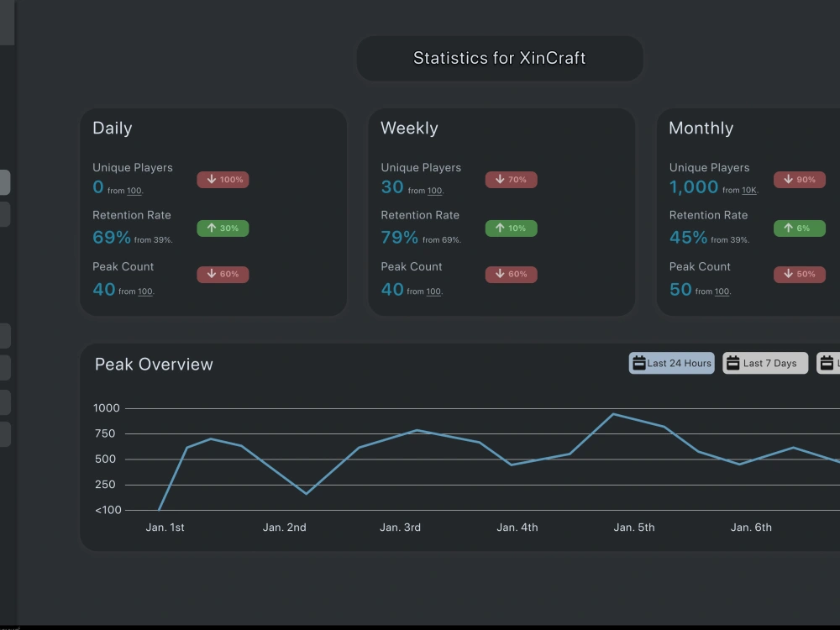840x630 pixels.
Task: Click the Jan. 4th axis label
Action: (517, 528)
